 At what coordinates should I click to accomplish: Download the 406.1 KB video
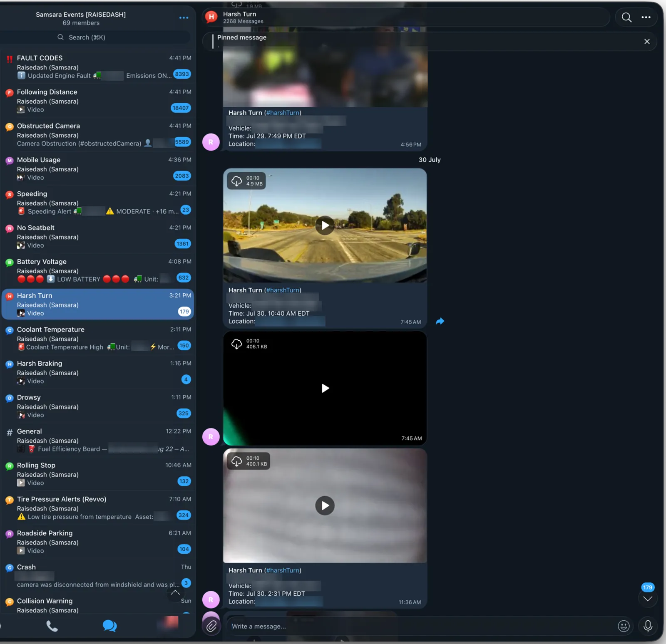point(236,344)
